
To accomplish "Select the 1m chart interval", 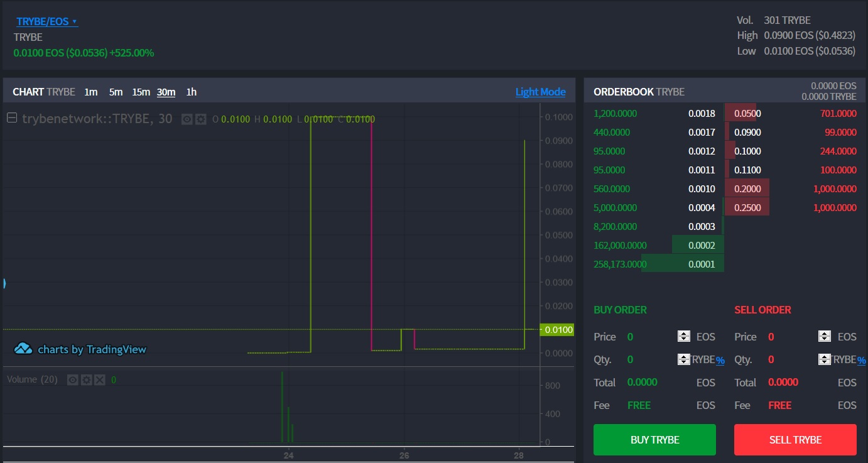I will tap(91, 92).
